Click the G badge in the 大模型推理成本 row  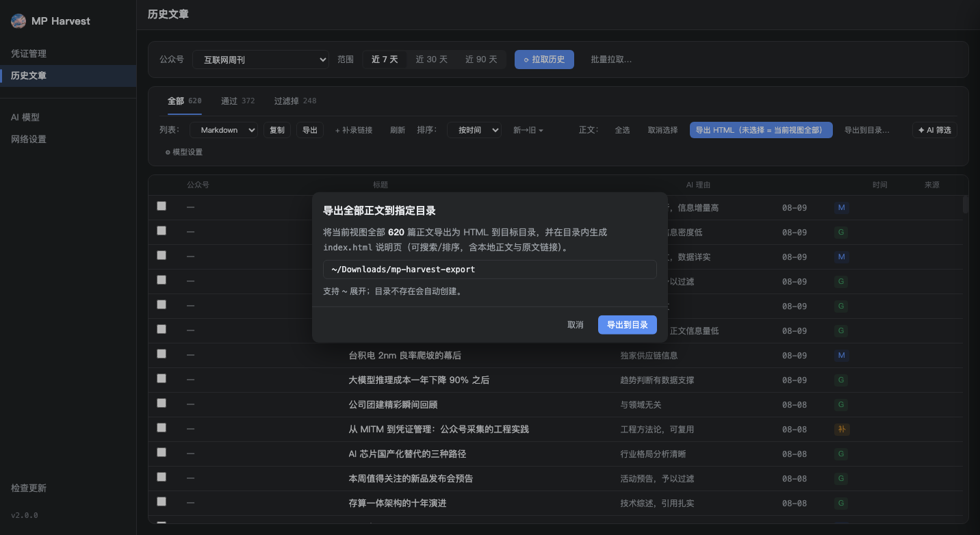(842, 380)
